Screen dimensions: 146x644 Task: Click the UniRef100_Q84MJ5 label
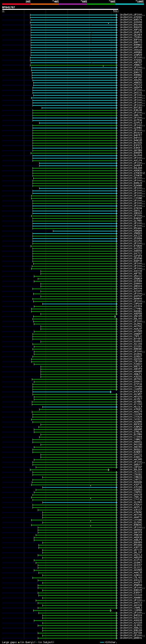point(131,32)
